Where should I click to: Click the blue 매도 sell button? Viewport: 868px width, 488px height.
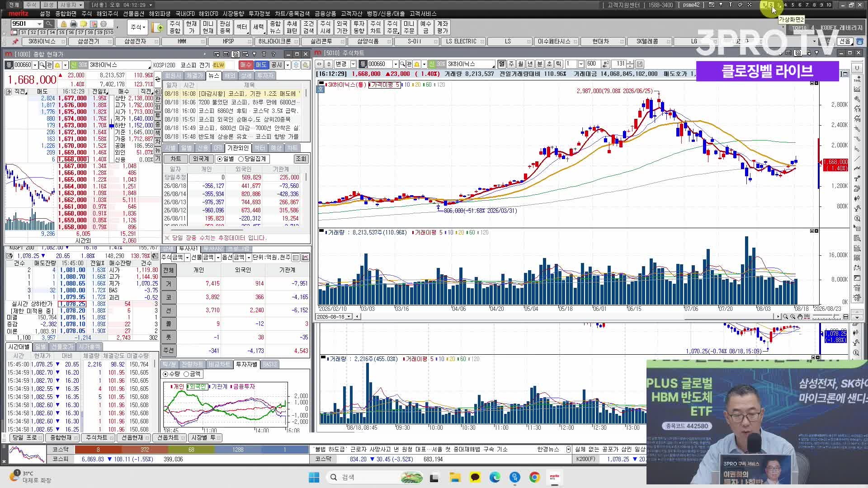point(261,65)
